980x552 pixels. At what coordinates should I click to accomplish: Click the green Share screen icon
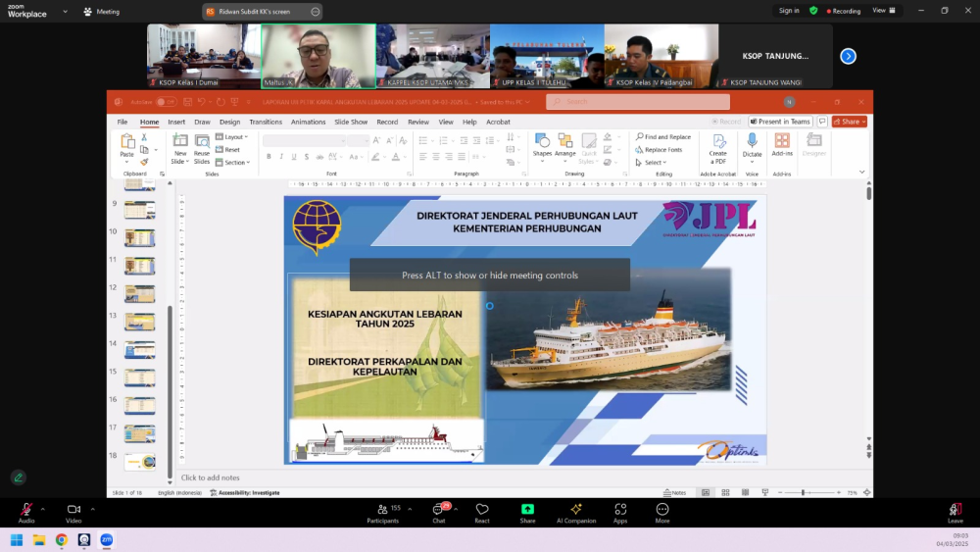point(527,509)
